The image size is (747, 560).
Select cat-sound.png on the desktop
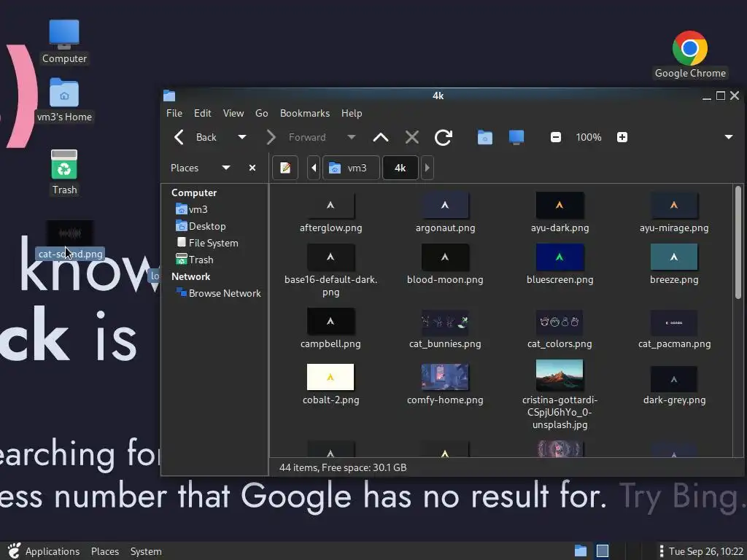coord(70,241)
